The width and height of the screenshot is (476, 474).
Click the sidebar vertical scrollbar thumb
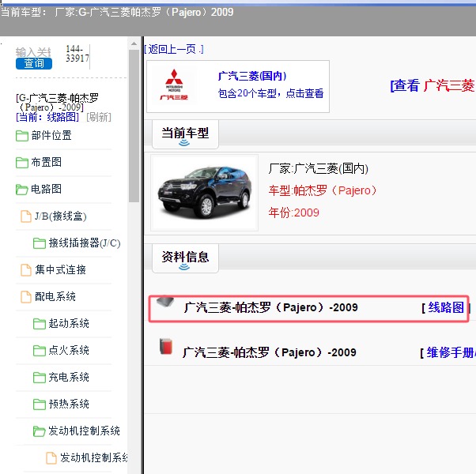[x=134, y=126]
